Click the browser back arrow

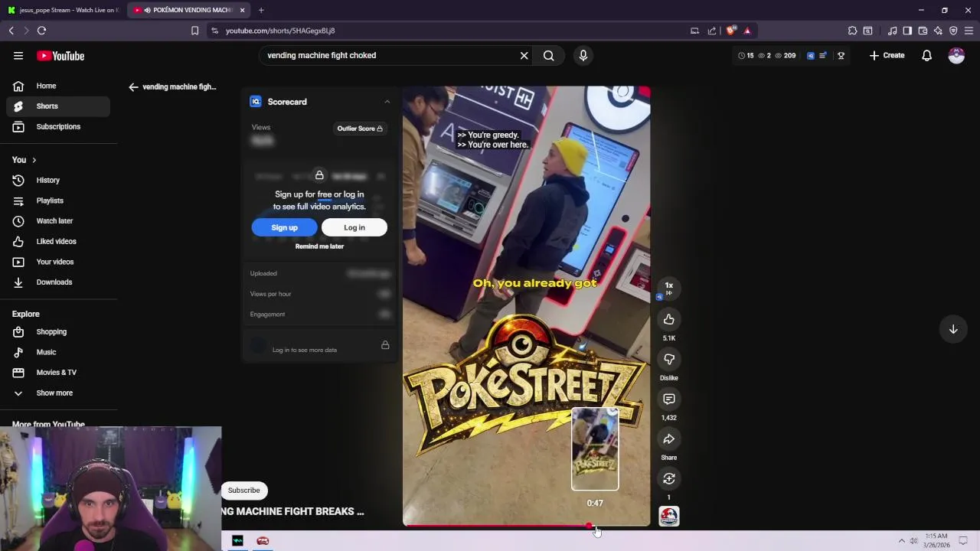(11, 31)
